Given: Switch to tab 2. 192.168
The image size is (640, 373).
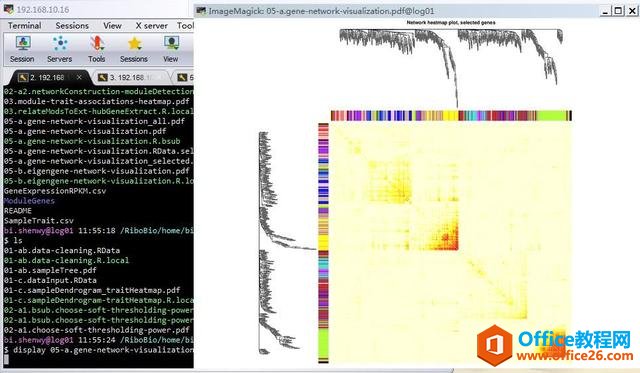Looking at the screenshot, I should 47,77.
